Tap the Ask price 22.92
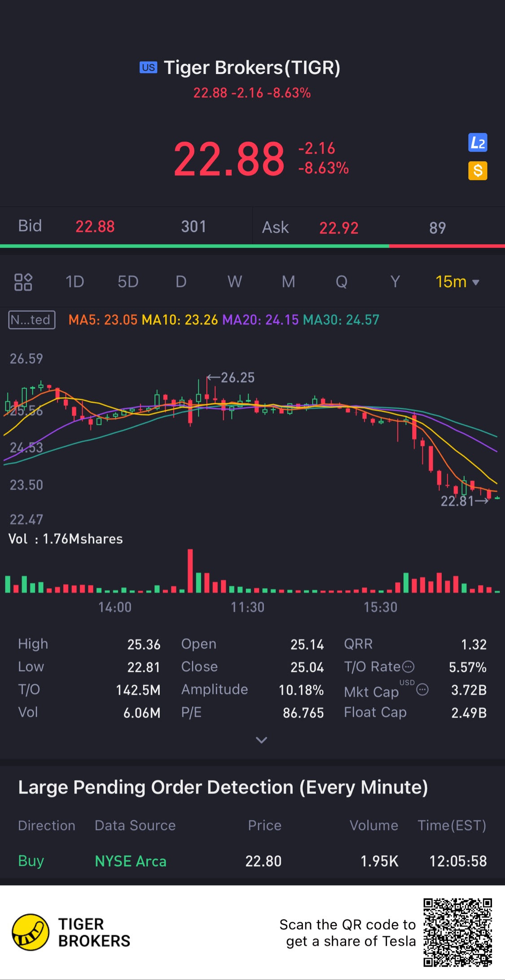Screen dimensions: 505x980 pos(339,228)
